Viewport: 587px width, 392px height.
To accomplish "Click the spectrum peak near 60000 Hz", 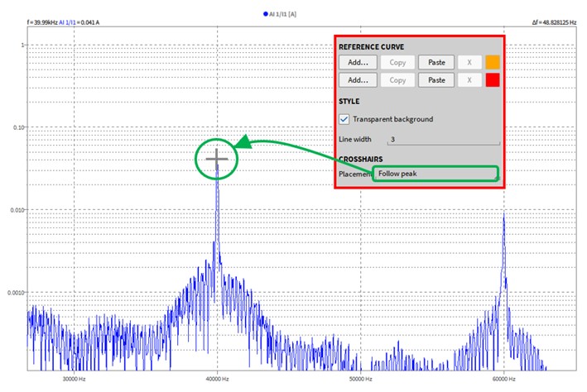I will (503, 217).
